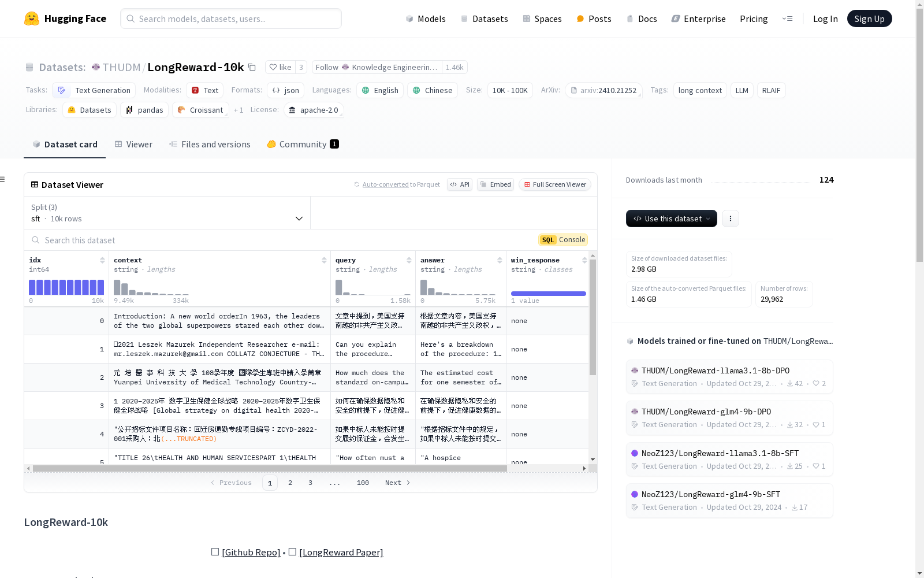Click Next page in pagination

coord(398,483)
